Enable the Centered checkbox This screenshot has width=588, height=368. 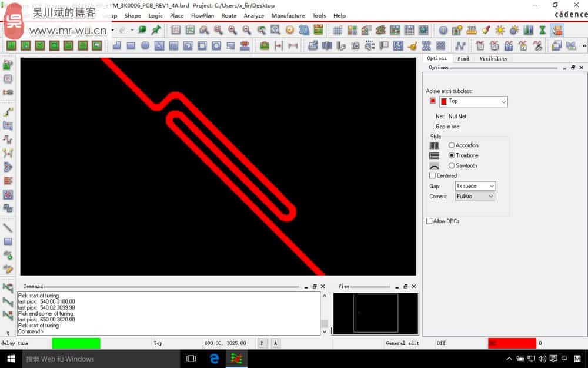(x=433, y=175)
